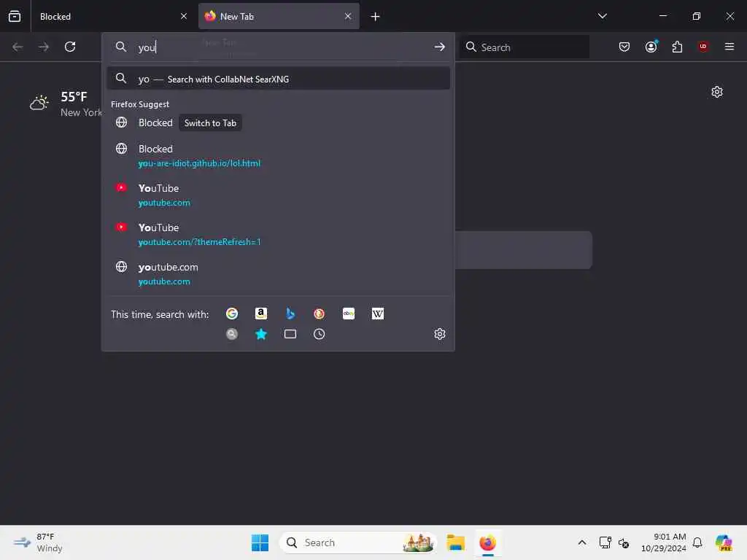This screenshot has height=560, width=747.
Task: Search in History clock icon
Action: click(320, 334)
